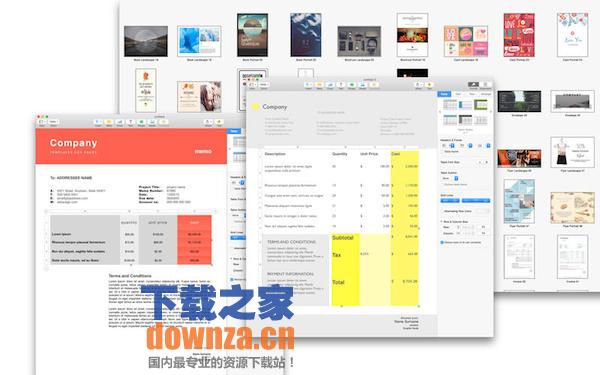The width and height of the screenshot is (600, 375).
Task: Select dark blue Book Portrait template
Action: click(305, 35)
